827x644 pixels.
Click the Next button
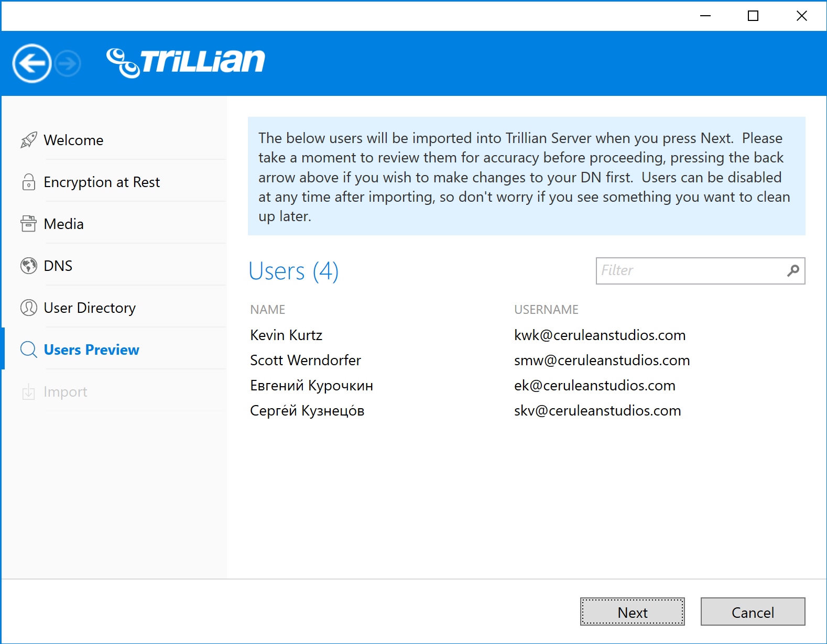click(x=633, y=612)
